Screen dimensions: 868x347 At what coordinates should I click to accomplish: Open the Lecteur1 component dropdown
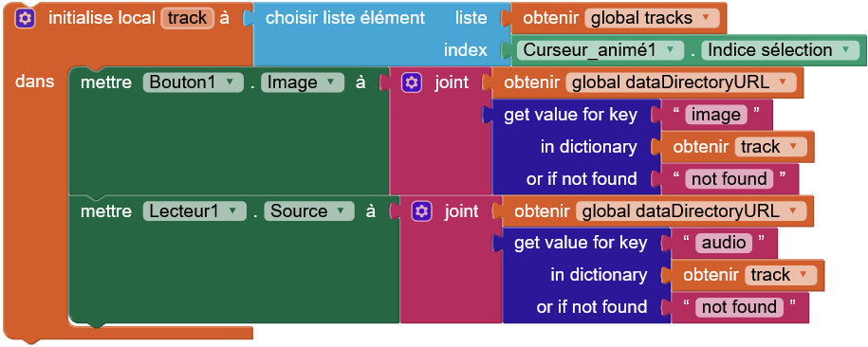(x=194, y=210)
